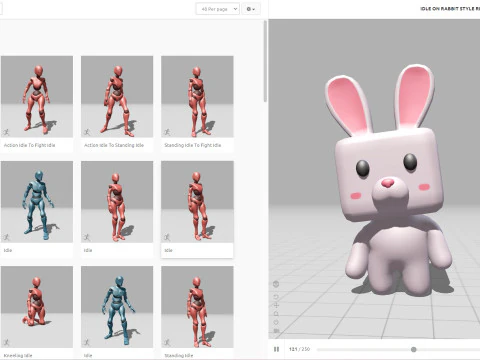Select the Action Idle To Standing Idle thumbnail

(117, 97)
